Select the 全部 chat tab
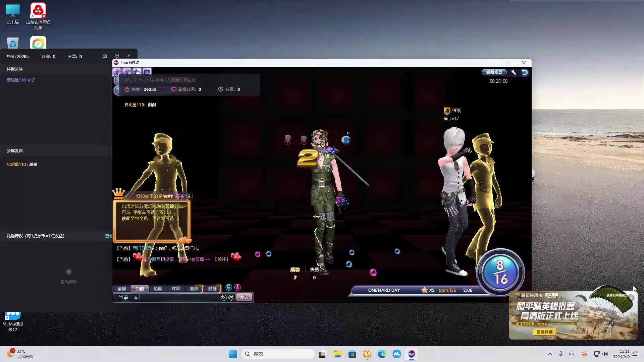The width and height of the screenshot is (644, 362). [121, 289]
